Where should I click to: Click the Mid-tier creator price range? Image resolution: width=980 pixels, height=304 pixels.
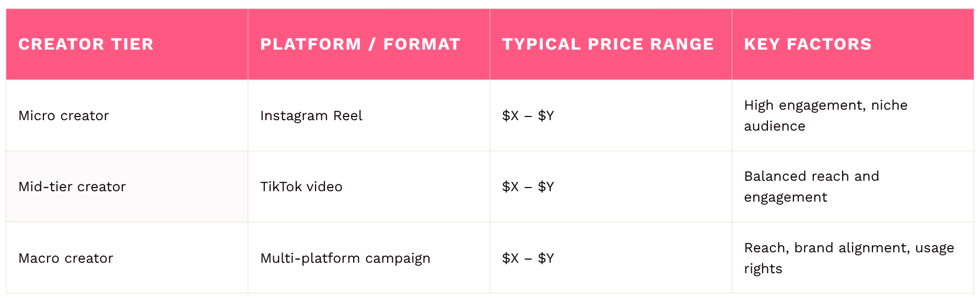(x=528, y=186)
